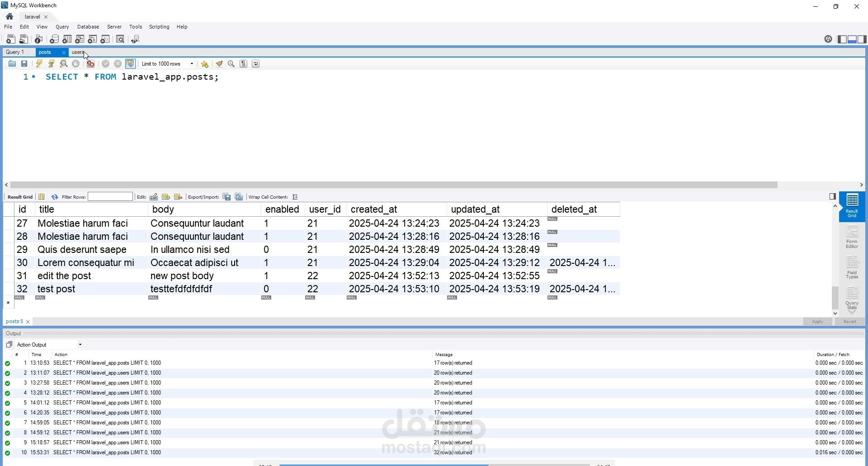Create a new table icon in main toolbar
This screenshot has height=466, width=868.
[x=67, y=39]
